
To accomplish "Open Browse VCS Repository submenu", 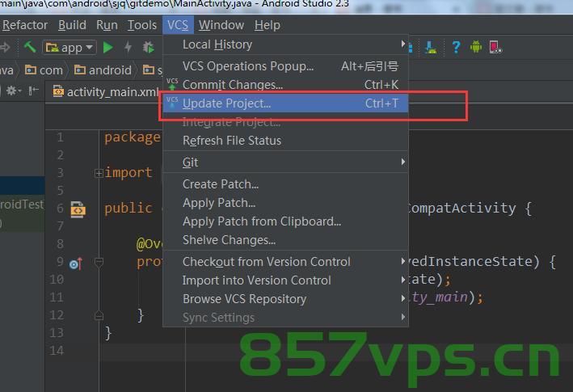I will click(x=285, y=299).
